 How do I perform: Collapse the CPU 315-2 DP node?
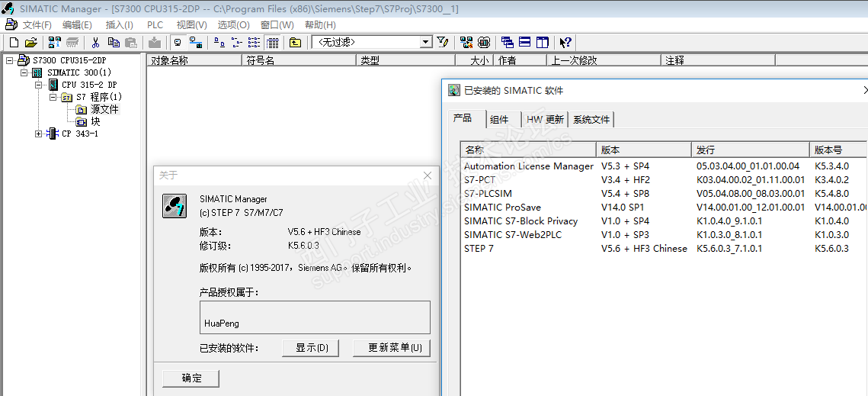coord(38,85)
